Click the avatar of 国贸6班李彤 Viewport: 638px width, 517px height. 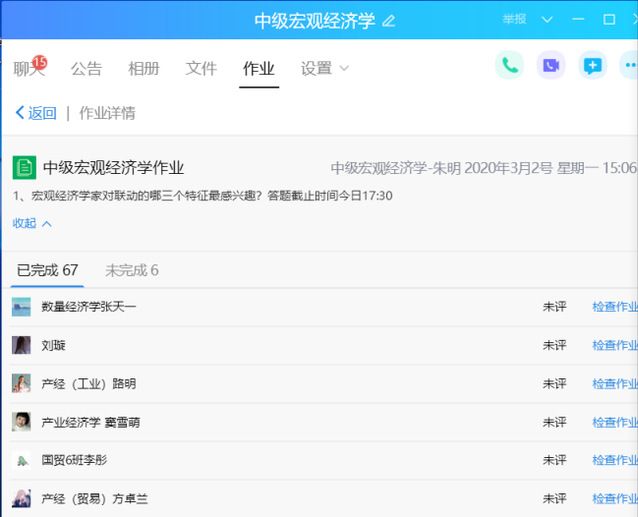pyautogui.click(x=21, y=460)
